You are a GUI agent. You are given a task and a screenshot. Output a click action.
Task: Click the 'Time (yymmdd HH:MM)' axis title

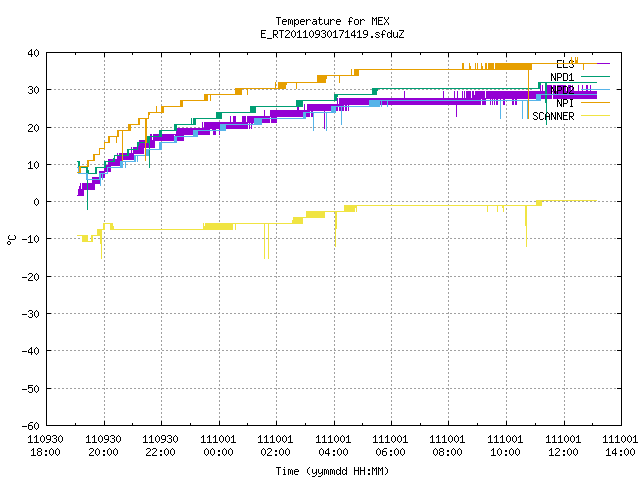pos(332,471)
